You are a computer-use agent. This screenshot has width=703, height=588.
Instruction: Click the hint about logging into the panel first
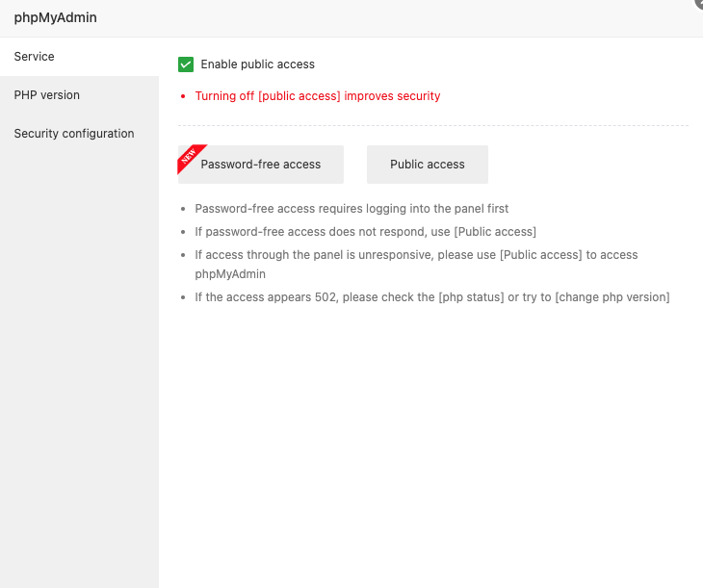click(351, 209)
